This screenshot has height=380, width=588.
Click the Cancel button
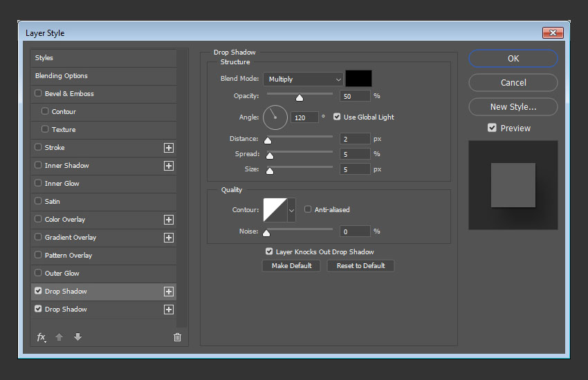click(513, 82)
